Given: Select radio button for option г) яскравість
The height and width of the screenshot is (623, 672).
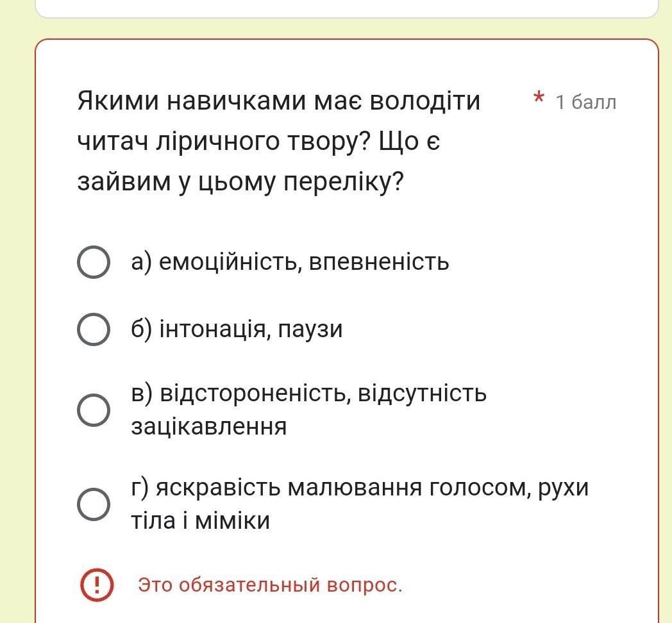Looking at the screenshot, I should (x=94, y=504).
